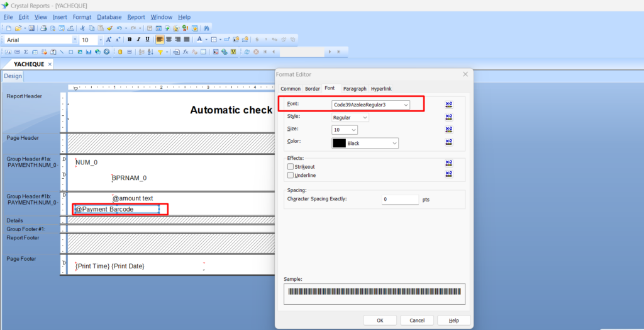The width and height of the screenshot is (644, 330).
Task: Open formula editor for Font field
Action: [x=449, y=105]
